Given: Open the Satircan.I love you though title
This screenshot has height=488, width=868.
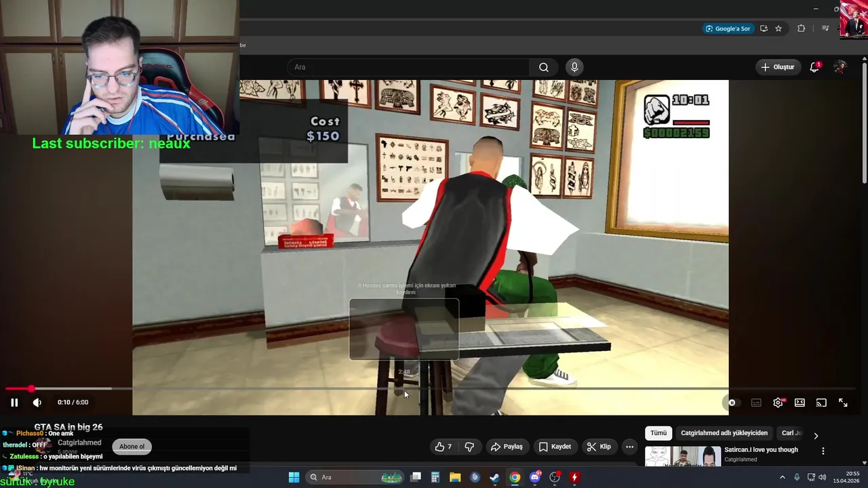Looking at the screenshot, I should click(761, 450).
